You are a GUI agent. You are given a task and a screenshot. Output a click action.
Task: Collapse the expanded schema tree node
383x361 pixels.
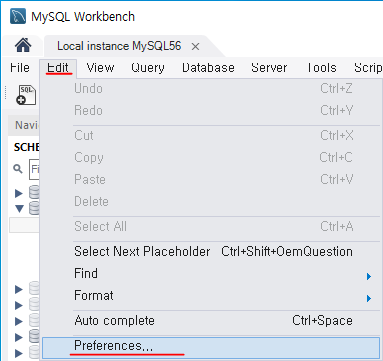[19, 209]
